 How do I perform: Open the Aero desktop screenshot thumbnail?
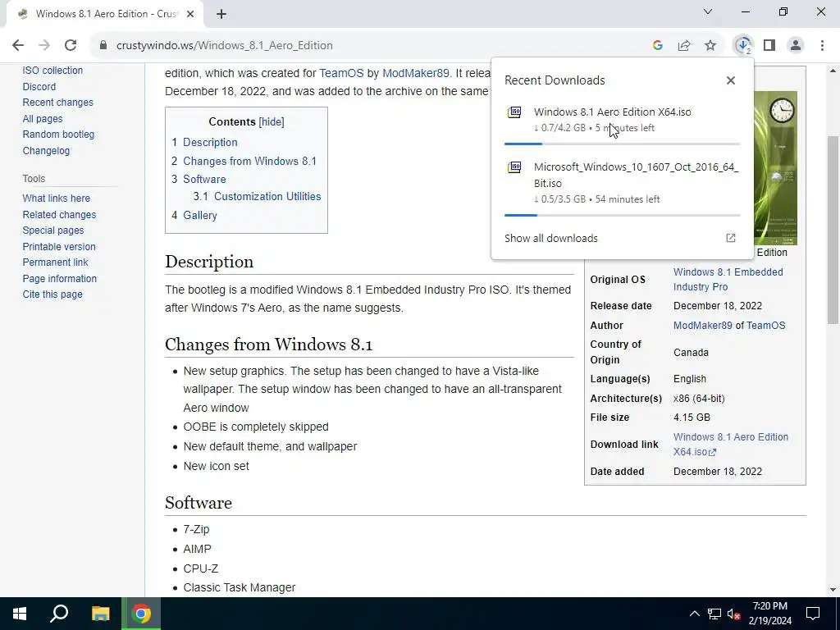pos(775,167)
